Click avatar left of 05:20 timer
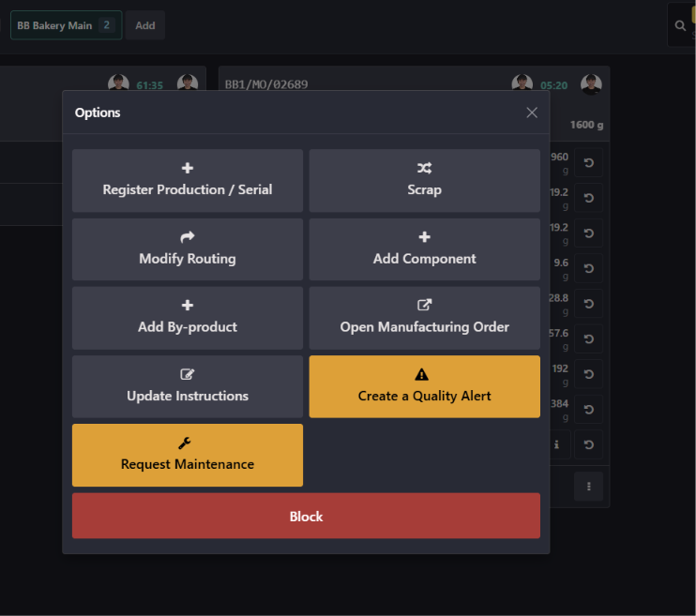The image size is (696, 616). coord(522,83)
